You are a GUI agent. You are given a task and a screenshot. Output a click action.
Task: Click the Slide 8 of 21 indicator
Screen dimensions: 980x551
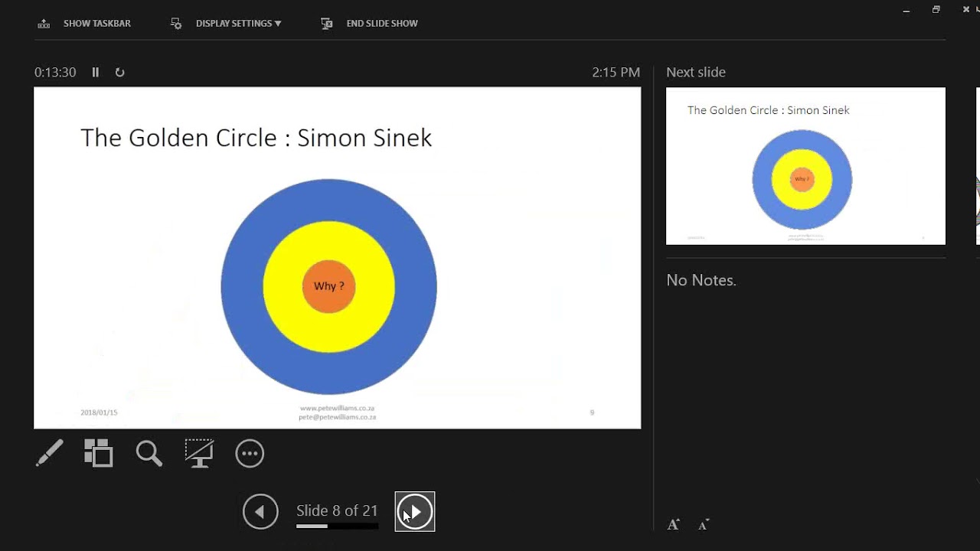pos(337,510)
